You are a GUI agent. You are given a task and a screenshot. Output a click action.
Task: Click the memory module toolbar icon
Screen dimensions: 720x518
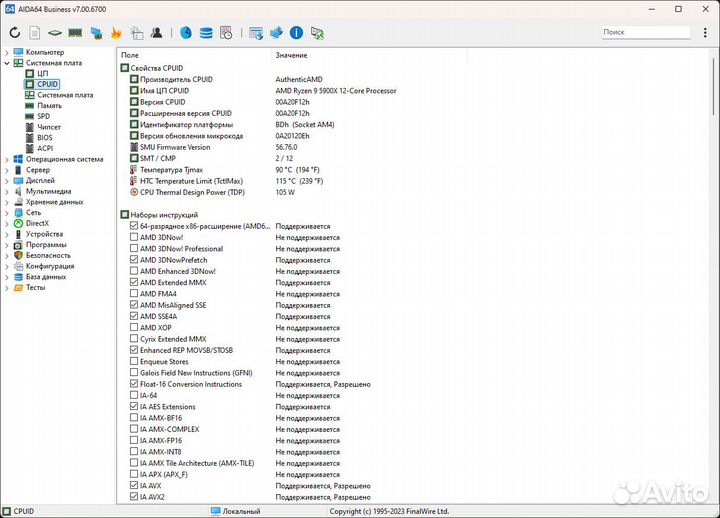[75, 33]
